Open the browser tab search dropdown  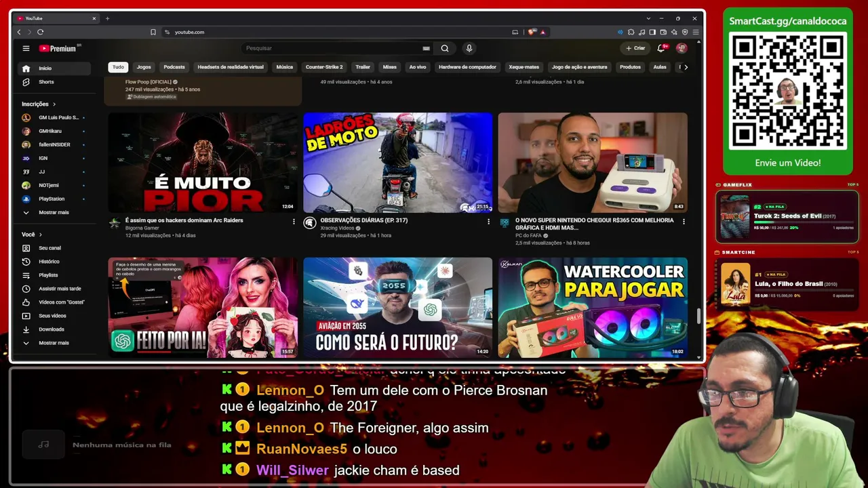(649, 18)
